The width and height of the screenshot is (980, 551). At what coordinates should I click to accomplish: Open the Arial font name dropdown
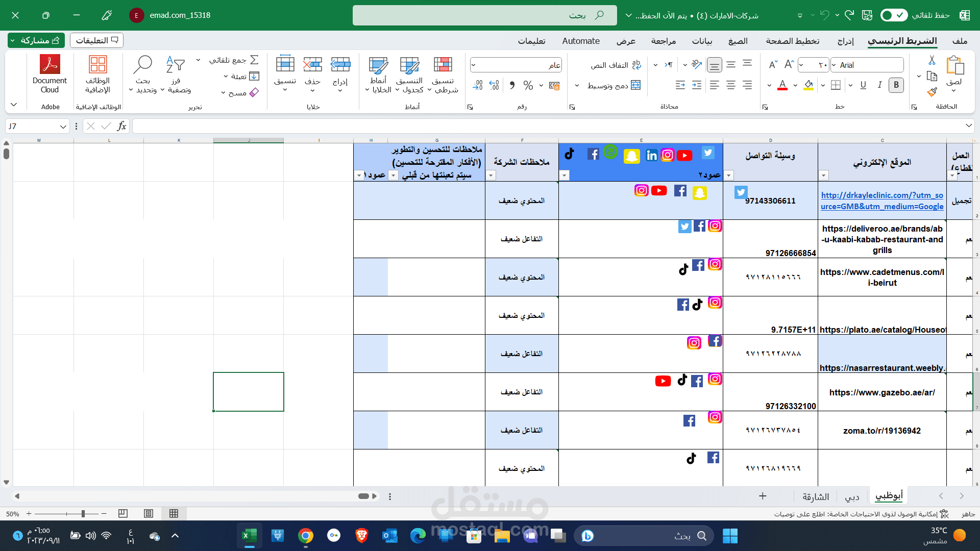coord(834,65)
